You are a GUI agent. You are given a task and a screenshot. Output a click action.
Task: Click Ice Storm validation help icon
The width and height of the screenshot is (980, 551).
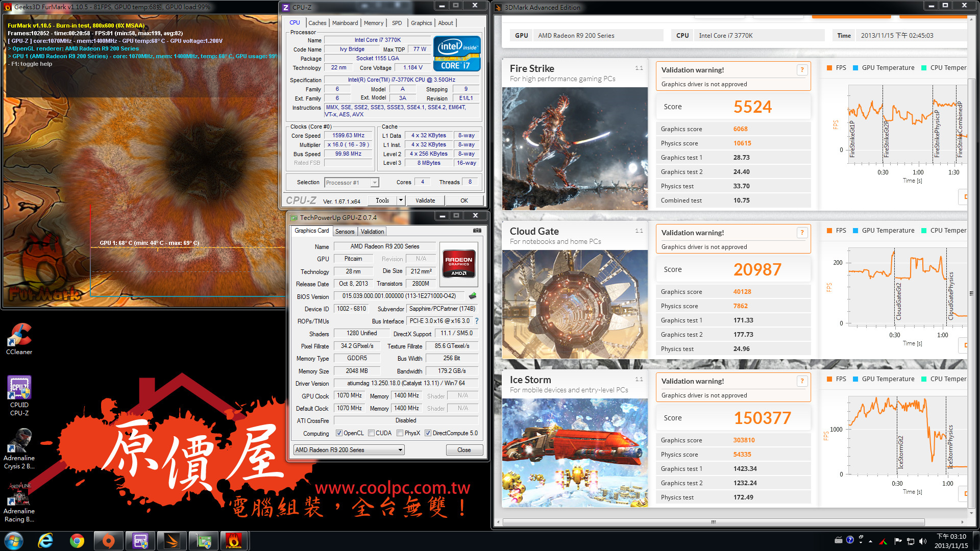coord(802,381)
